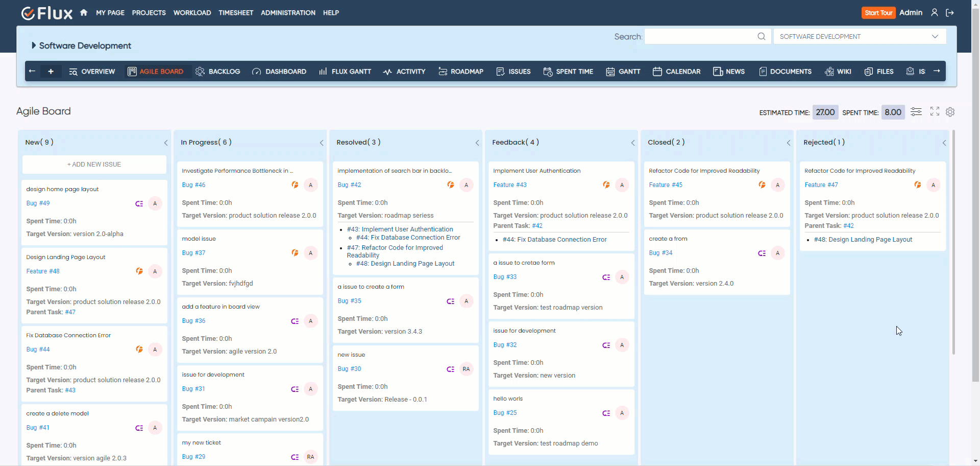Collapse the New column
Screen dimensions: 980x466
[x=166, y=143]
